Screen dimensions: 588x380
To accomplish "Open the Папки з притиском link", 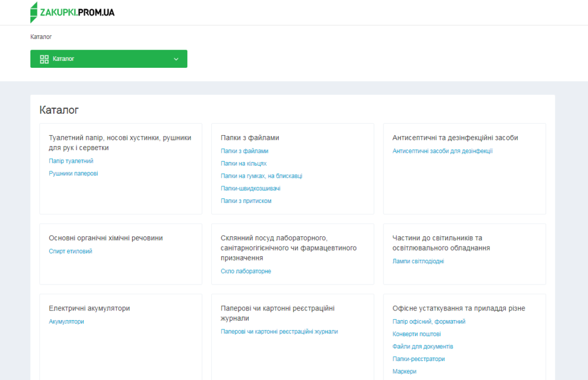I will [x=246, y=201].
